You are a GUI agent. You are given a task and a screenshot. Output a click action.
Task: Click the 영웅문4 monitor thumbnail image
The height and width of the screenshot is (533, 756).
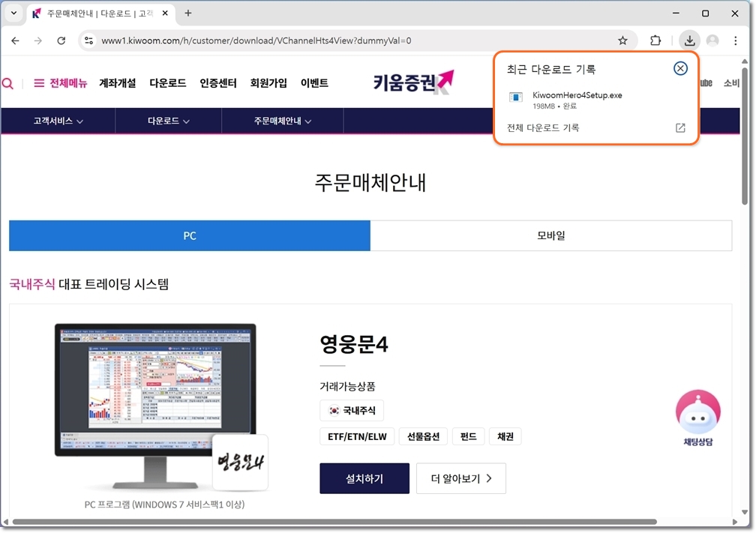155,406
